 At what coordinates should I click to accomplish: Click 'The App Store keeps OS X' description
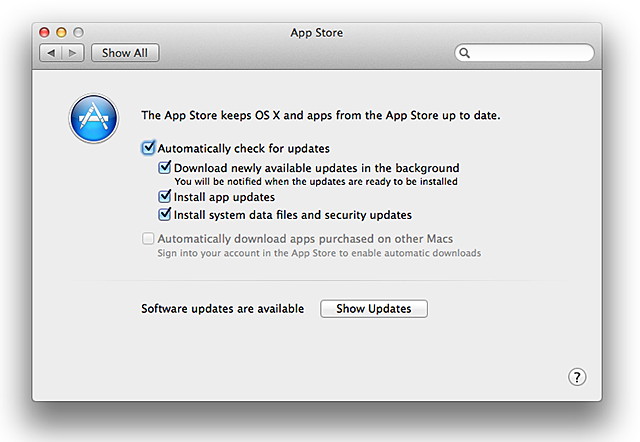(320, 115)
